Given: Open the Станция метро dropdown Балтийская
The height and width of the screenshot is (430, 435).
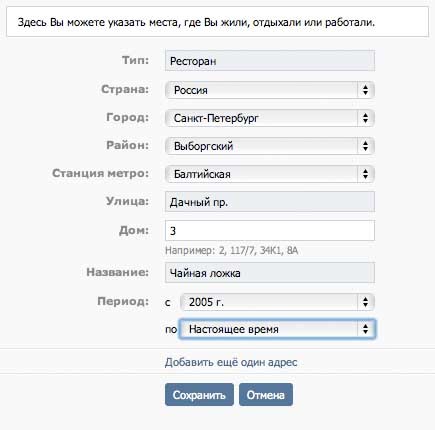Looking at the screenshot, I should point(270,174).
